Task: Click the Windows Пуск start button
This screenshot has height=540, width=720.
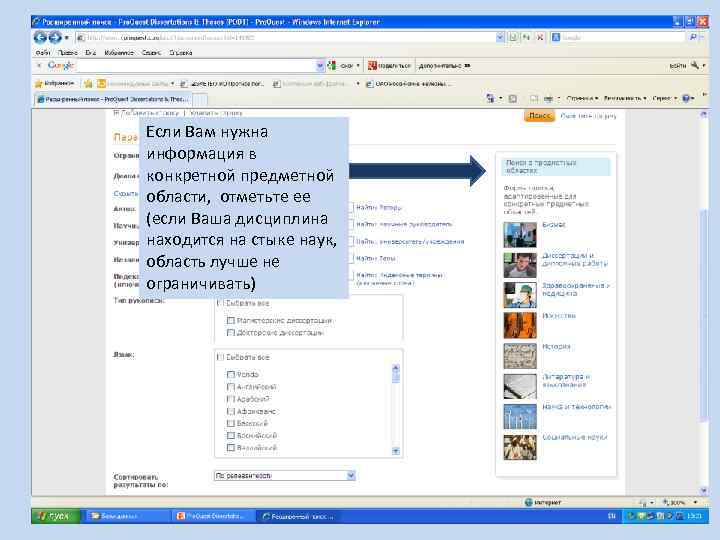Action: [56, 517]
